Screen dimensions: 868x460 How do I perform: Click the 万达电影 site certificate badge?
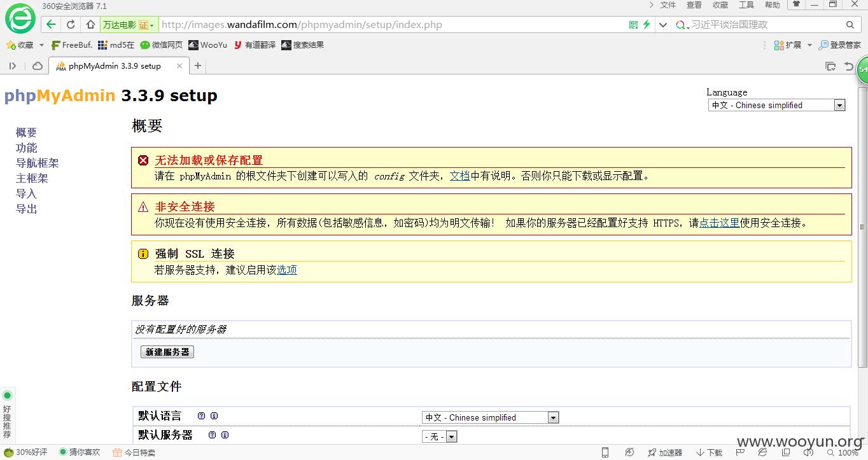click(x=129, y=25)
